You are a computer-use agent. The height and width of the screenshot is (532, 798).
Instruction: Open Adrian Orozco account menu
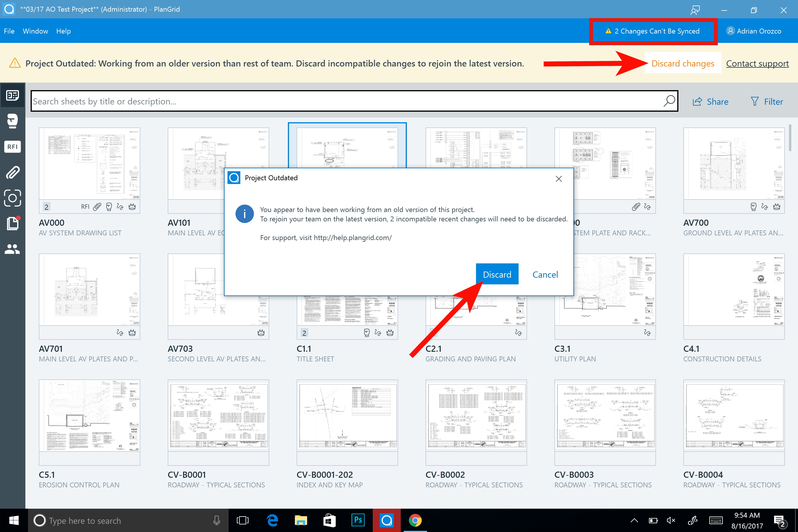coord(754,31)
